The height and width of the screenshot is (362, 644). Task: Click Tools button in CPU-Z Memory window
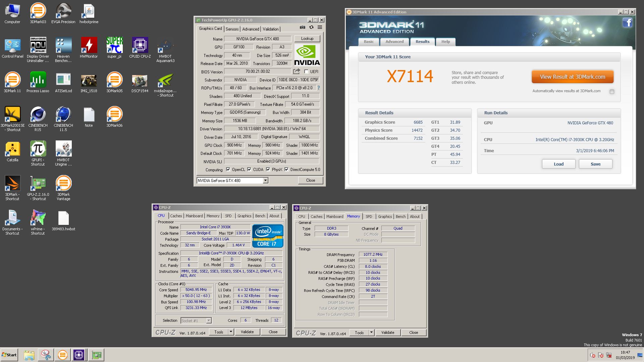tap(359, 333)
